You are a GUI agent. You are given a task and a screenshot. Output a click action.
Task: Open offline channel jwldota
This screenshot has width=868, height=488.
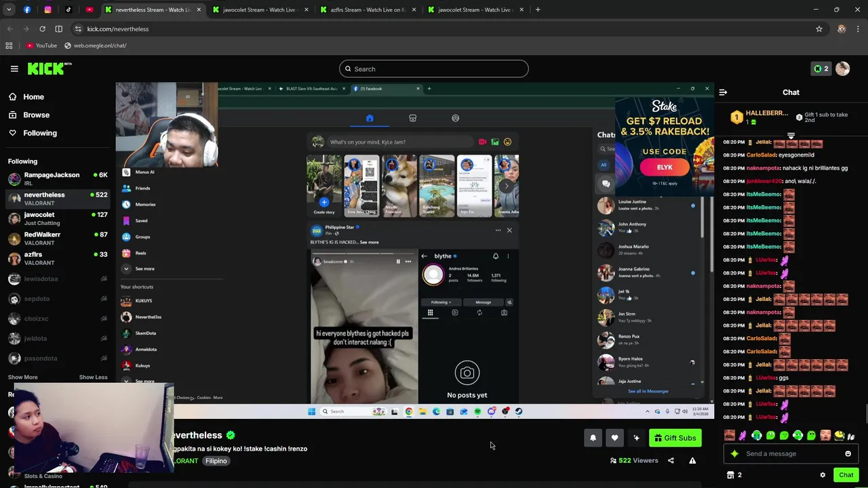click(x=58, y=338)
